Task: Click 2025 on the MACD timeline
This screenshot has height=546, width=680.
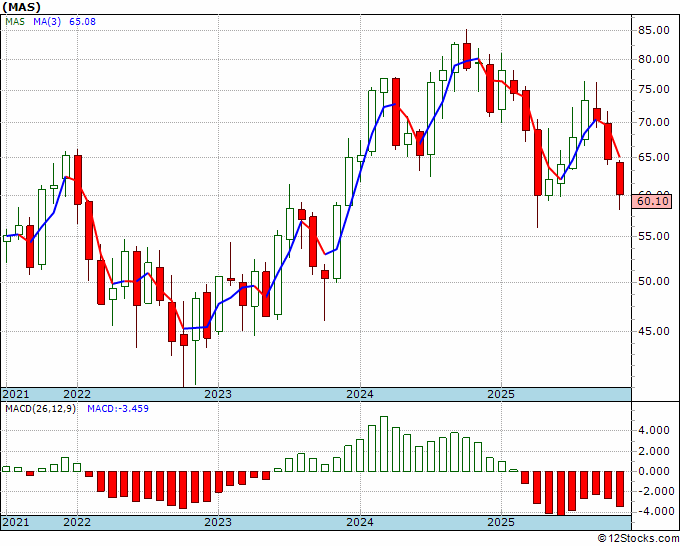Action: [x=501, y=522]
